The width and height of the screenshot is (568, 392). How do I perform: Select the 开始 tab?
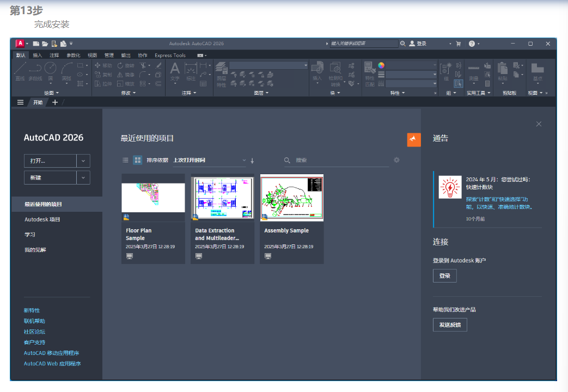coord(38,102)
